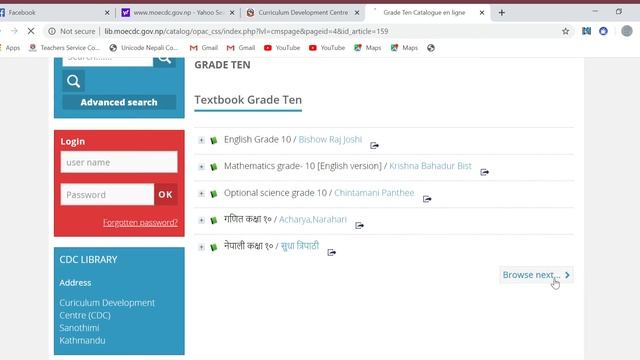This screenshot has width=640, height=360.
Task: Expand the Optional science grade 10 record
Action: 201,193
